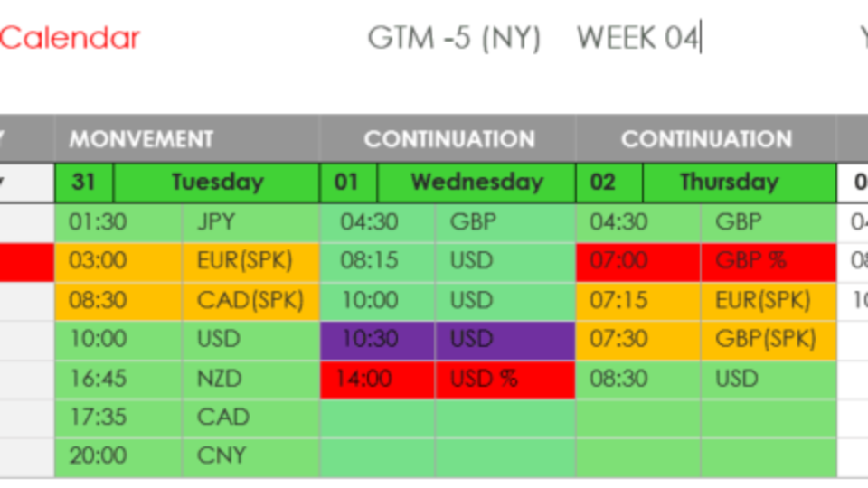
Task: Select the red Calendar title text
Action: point(70,38)
